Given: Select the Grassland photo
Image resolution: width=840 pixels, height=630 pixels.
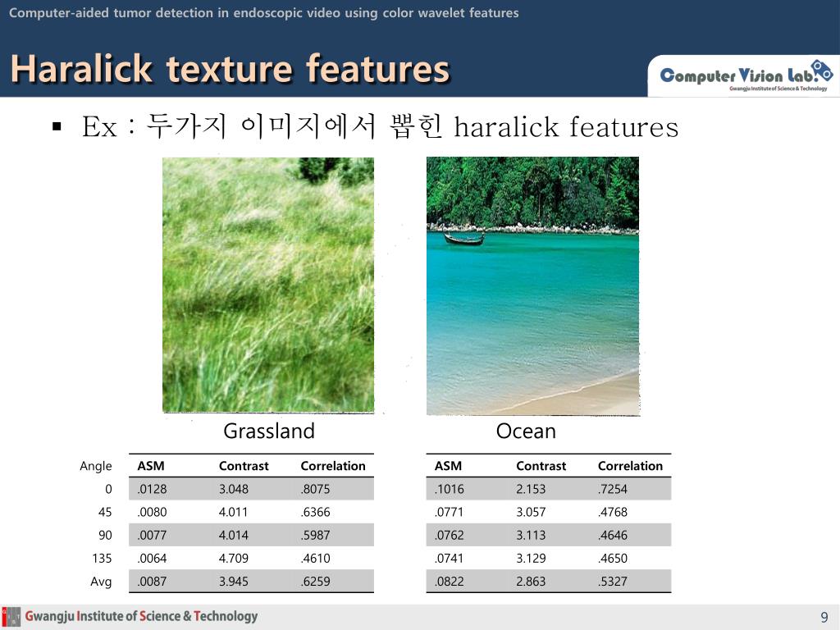Looking at the screenshot, I should (268, 285).
